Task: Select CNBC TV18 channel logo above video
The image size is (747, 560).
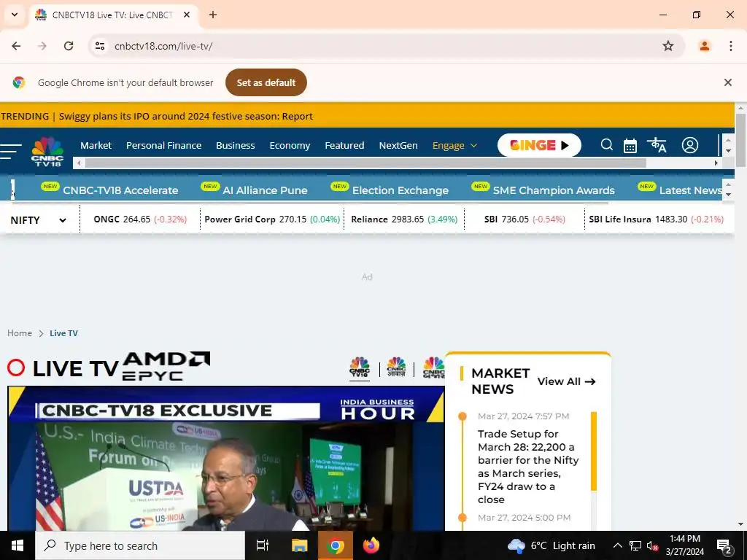Action: coord(360,367)
